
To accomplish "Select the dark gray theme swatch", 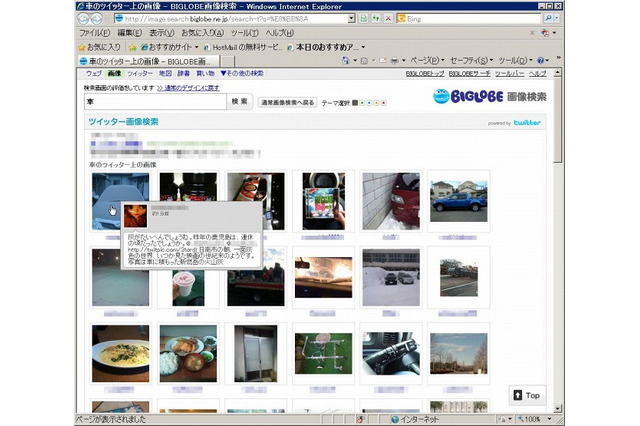I will coord(355,103).
